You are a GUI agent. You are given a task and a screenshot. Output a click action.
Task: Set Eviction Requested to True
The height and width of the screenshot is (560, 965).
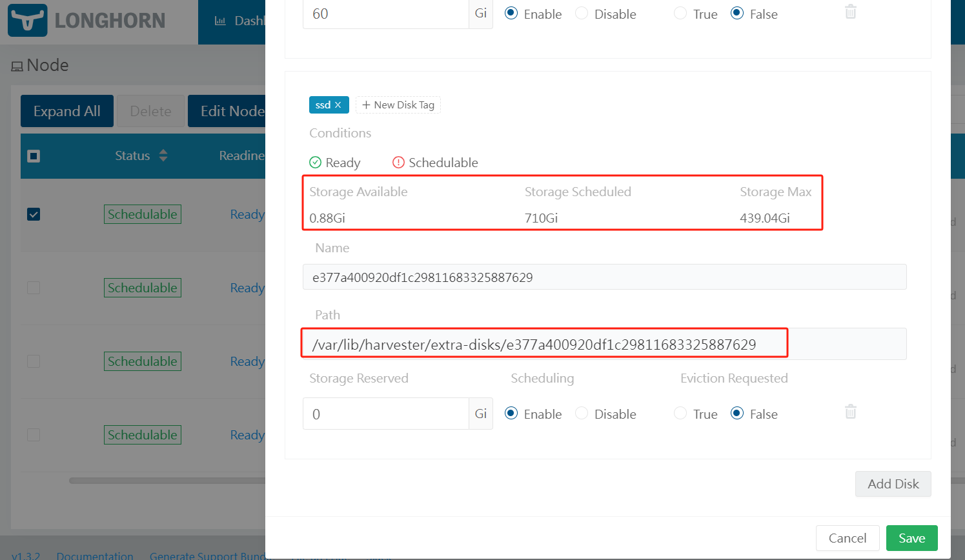tap(680, 413)
